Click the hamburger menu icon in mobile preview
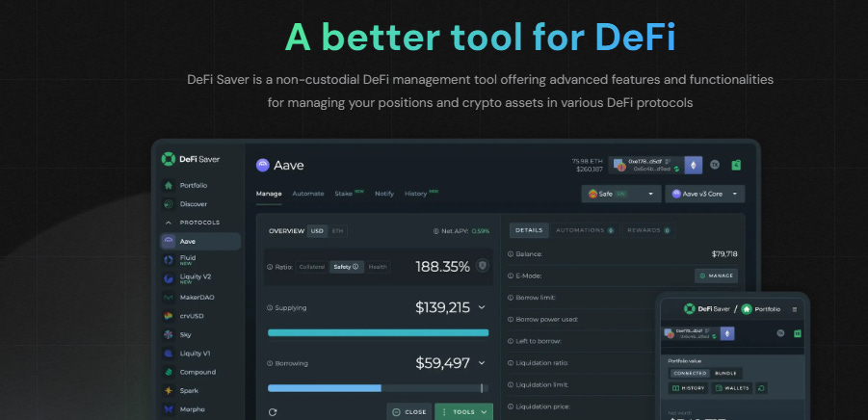 [x=795, y=309]
